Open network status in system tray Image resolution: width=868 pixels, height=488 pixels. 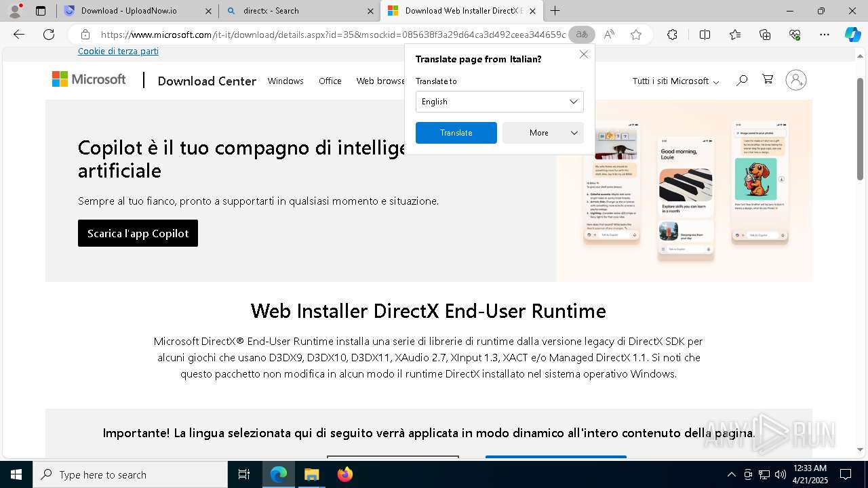click(x=764, y=474)
